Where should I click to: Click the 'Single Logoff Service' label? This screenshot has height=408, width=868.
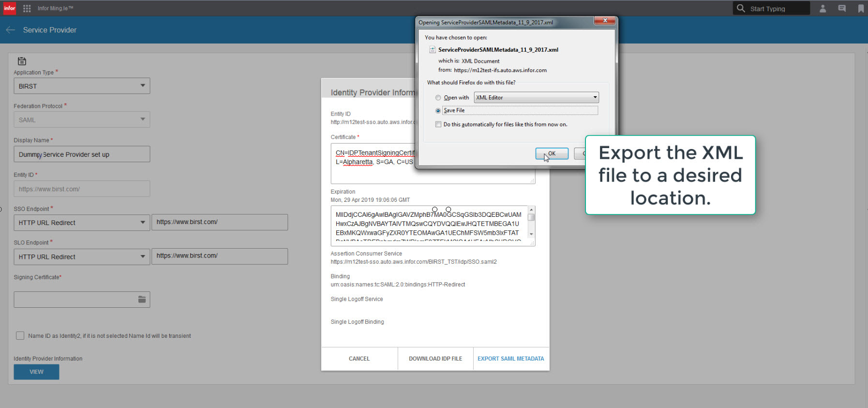pos(357,299)
